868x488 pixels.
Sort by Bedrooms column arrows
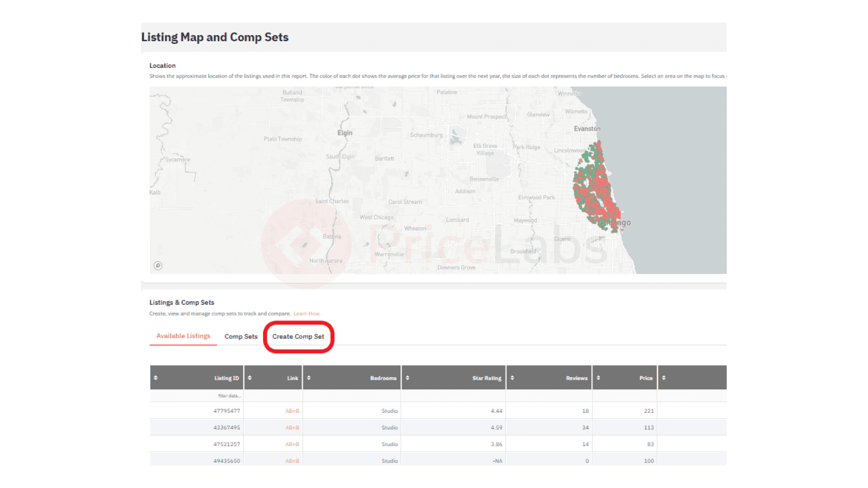pos(309,378)
